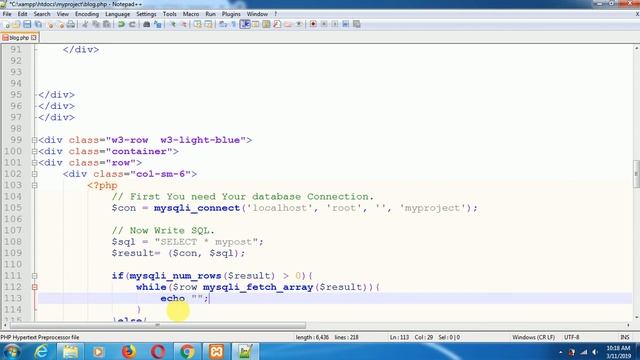This screenshot has width=640, height=360.
Task: Click the Playback macro icon
Action: tap(334, 24)
